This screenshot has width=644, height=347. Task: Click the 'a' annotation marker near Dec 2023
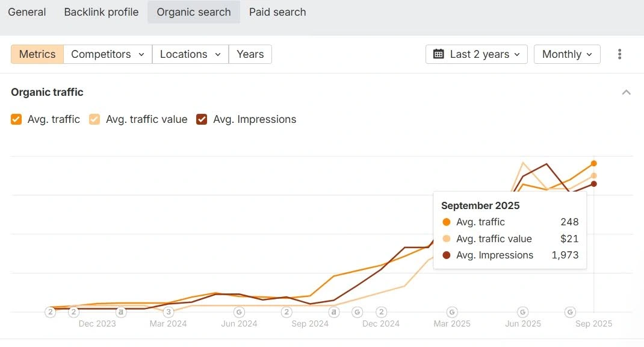[x=121, y=312]
